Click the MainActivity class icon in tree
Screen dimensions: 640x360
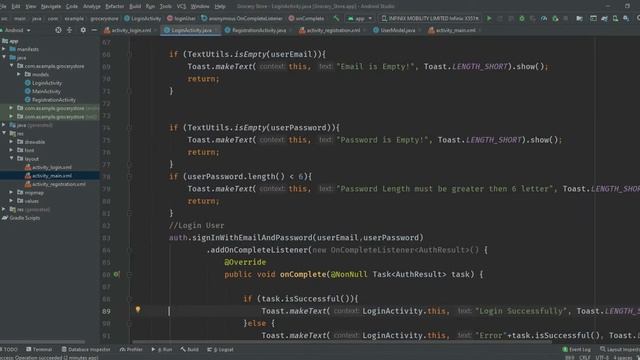28,91
